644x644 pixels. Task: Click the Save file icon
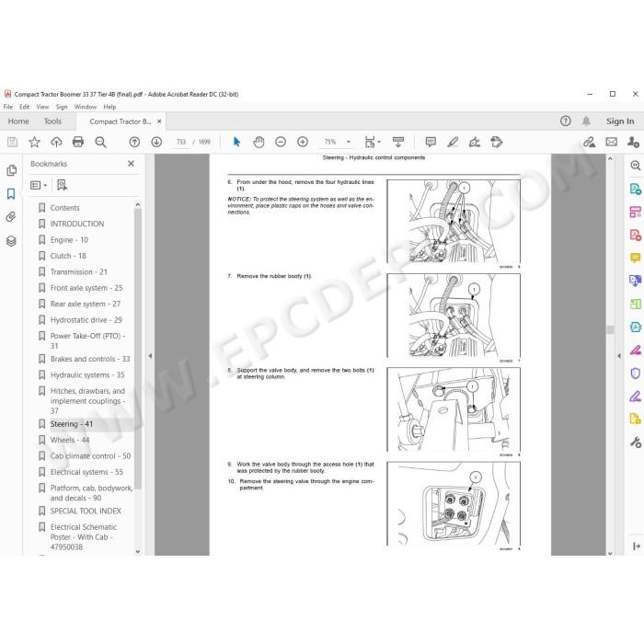(x=12, y=142)
